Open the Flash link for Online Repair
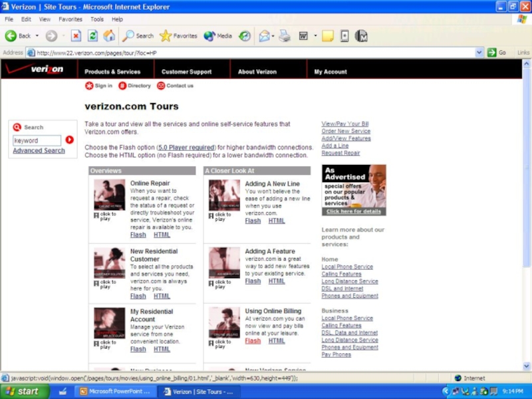The width and height of the screenshot is (532, 399). [138, 235]
